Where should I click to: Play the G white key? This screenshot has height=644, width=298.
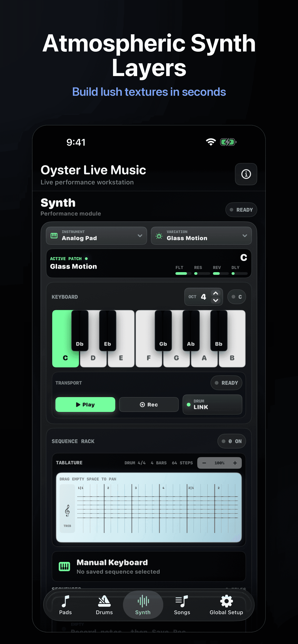point(176,357)
